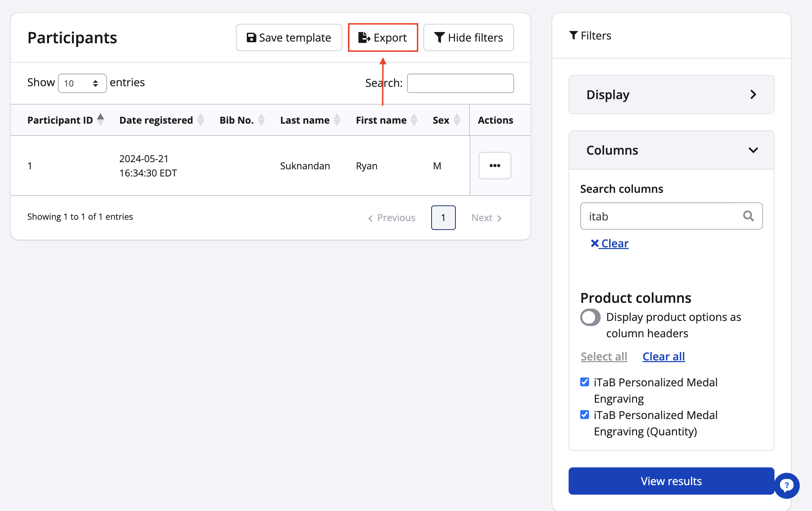
Task: Expand the Display filter section
Action: point(671,95)
